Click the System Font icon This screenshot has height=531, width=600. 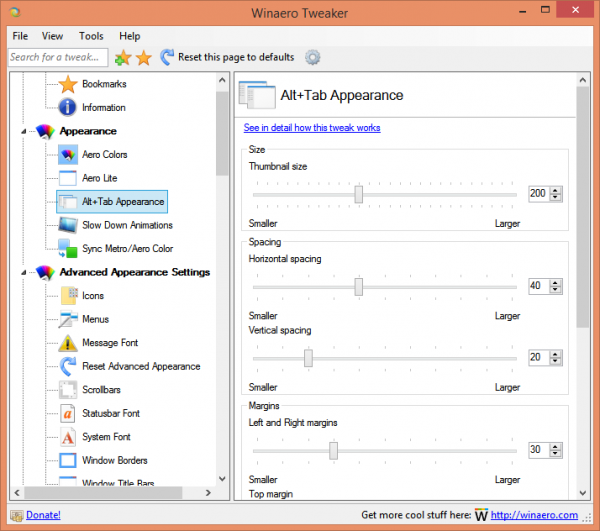(x=68, y=437)
